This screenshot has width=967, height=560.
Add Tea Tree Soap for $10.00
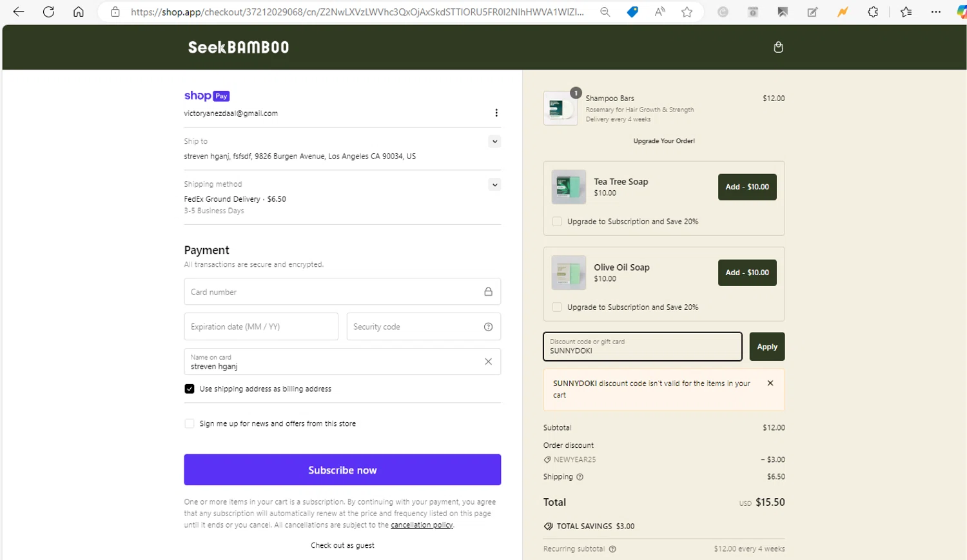[747, 187]
